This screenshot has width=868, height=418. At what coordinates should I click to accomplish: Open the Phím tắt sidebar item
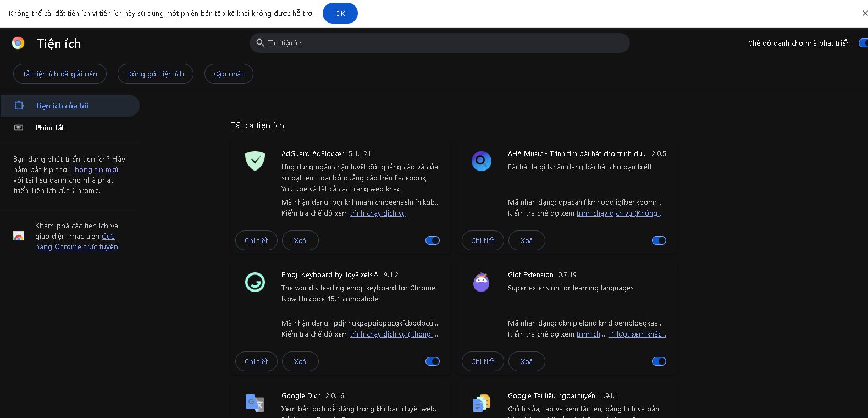49,128
